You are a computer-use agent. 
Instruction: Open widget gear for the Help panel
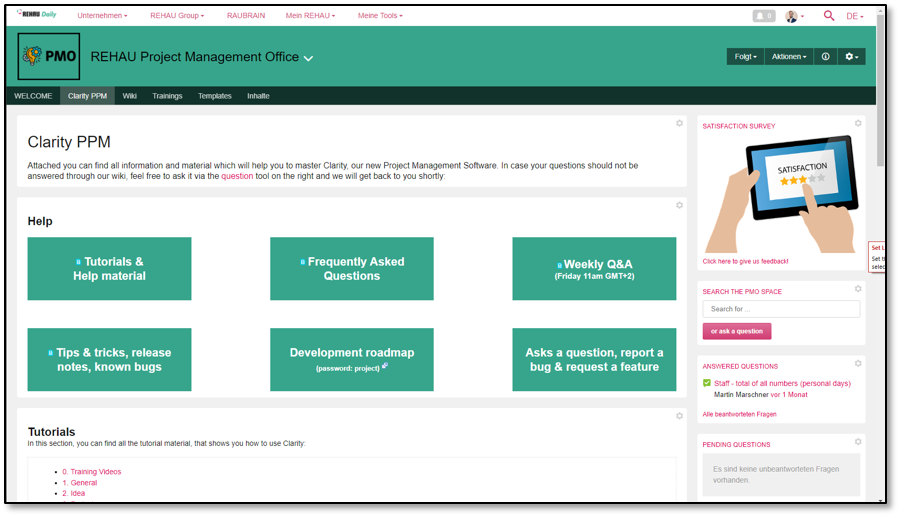pyautogui.click(x=679, y=205)
